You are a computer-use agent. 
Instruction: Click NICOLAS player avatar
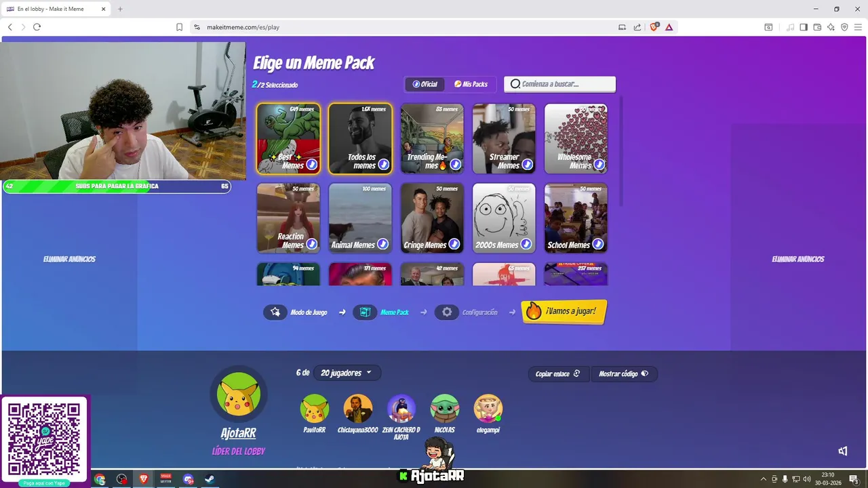[445, 409]
